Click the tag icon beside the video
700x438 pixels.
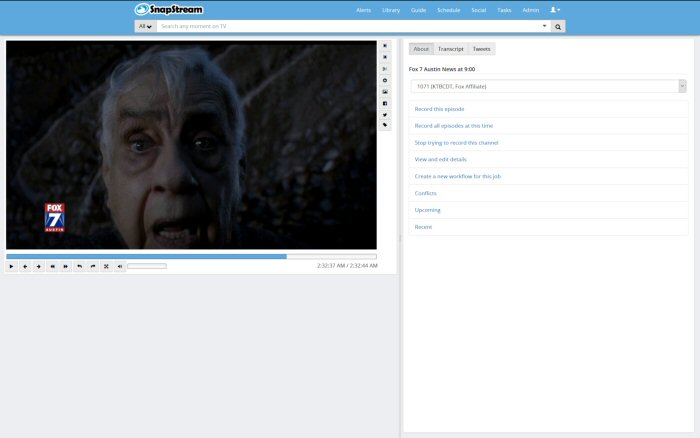click(385, 125)
